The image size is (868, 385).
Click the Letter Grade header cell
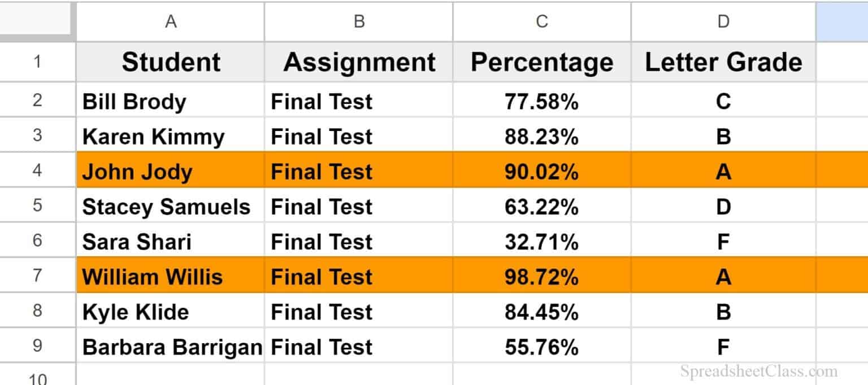point(723,62)
